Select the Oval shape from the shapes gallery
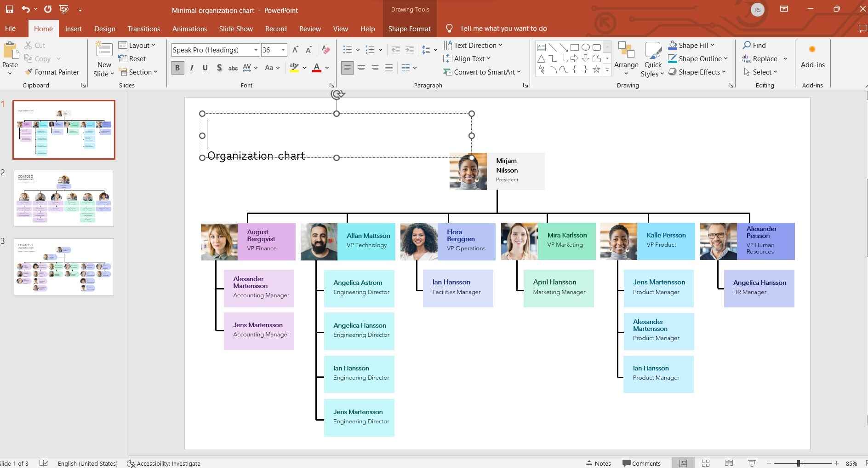The image size is (868, 468). (586, 47)
